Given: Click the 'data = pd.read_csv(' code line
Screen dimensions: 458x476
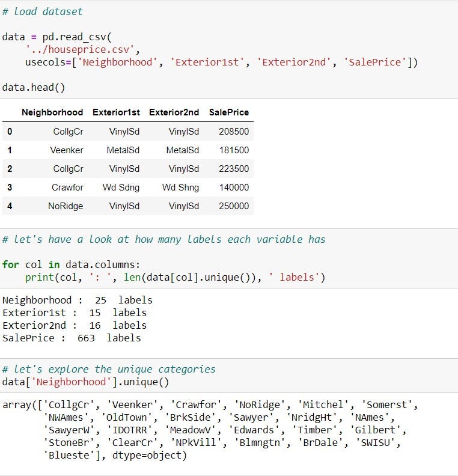Looking at the screenshot, I should [56, 37].
